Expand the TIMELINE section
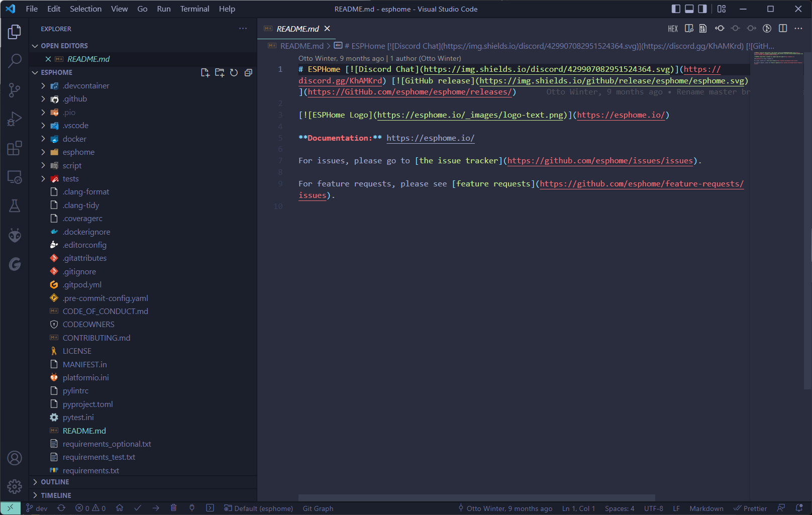This screenshot has width=812, height=515. tap(143, 495)
